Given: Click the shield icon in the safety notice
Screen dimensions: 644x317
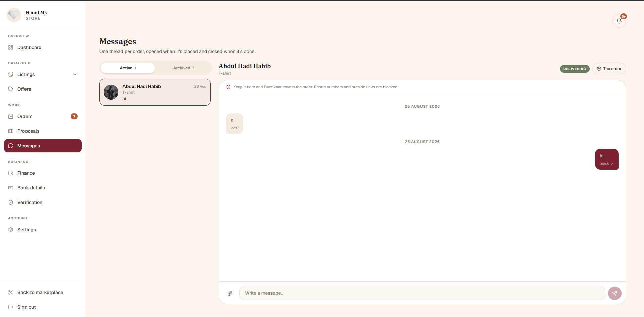Looking at the screenshot, I should point(228,87).
